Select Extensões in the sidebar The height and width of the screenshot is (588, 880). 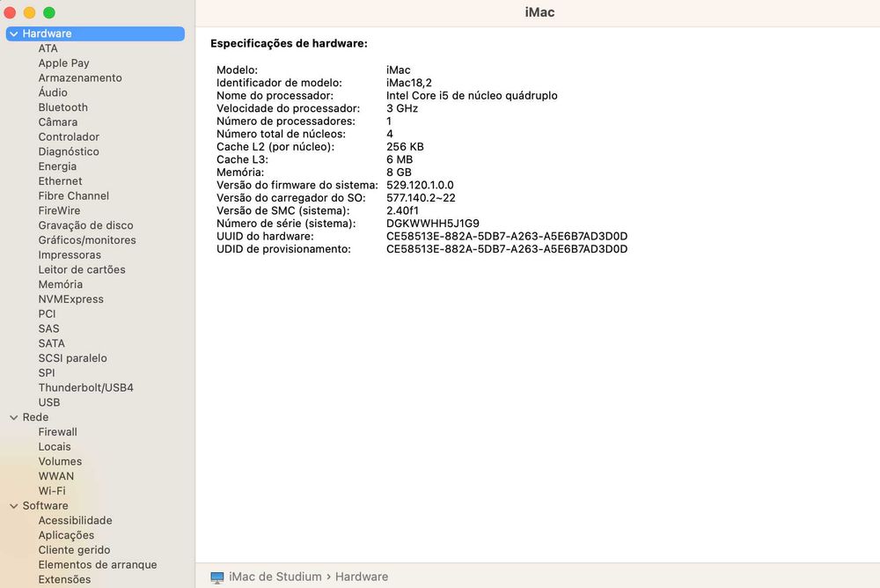[x=64, y=579]
